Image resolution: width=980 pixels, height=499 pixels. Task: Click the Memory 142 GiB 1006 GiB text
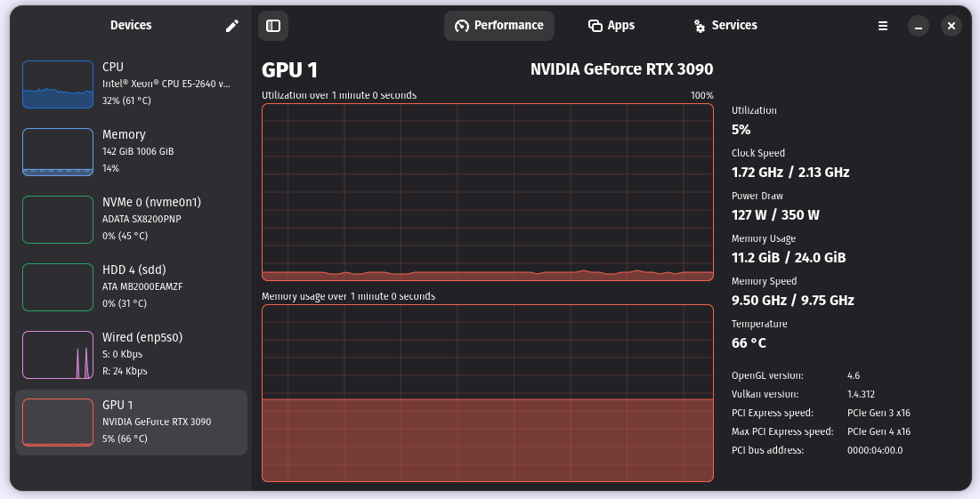138,151
